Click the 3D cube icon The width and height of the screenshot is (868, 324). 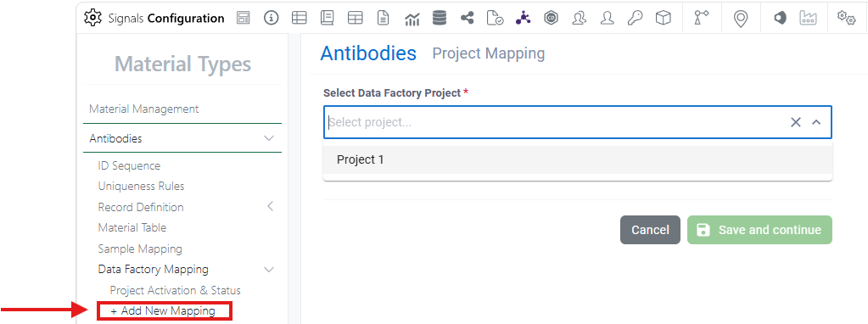click(663, 19)
